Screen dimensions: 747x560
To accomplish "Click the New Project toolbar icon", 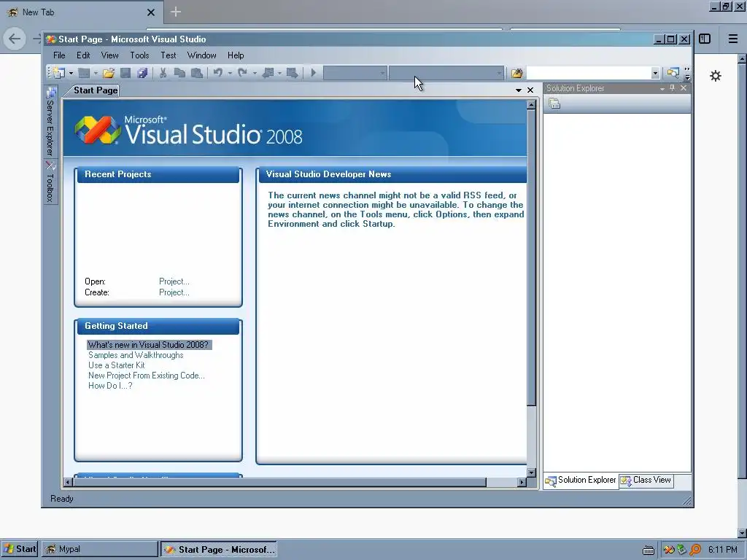I will coord(59,73).
